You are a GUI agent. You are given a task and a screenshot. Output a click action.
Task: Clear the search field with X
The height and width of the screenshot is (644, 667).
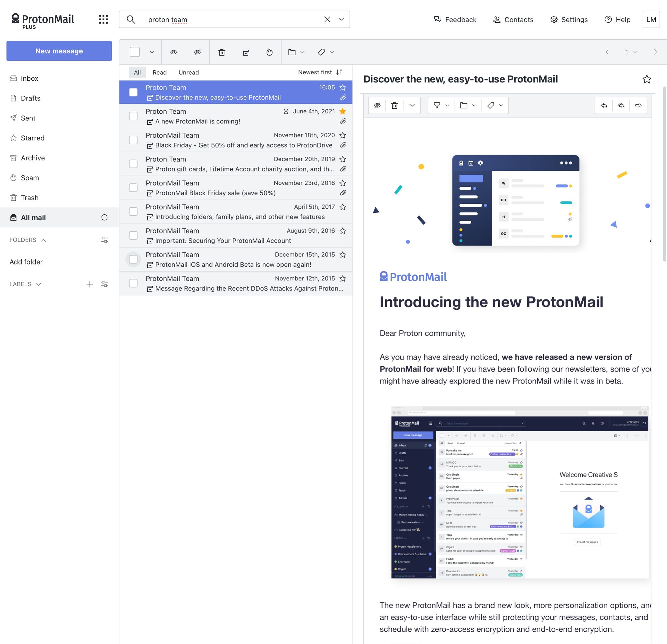(x=327, y=19)
